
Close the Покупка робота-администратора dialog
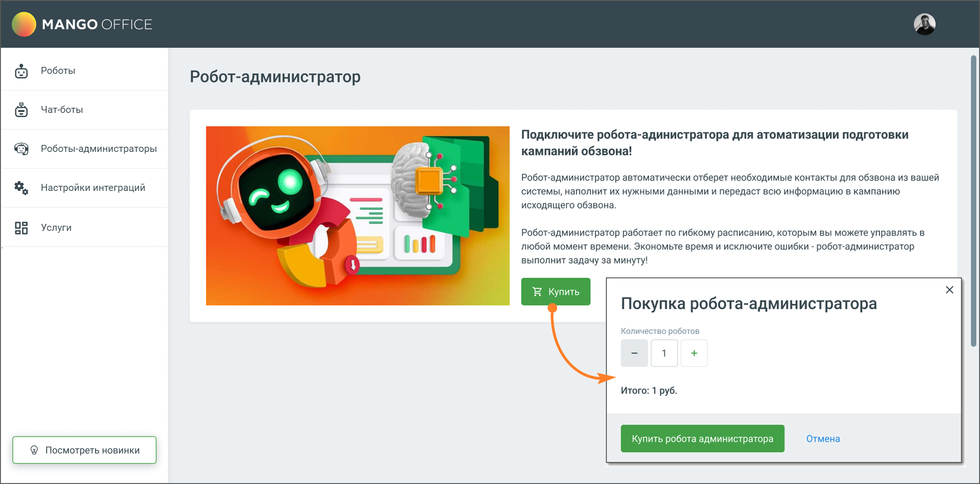[949, 290]
